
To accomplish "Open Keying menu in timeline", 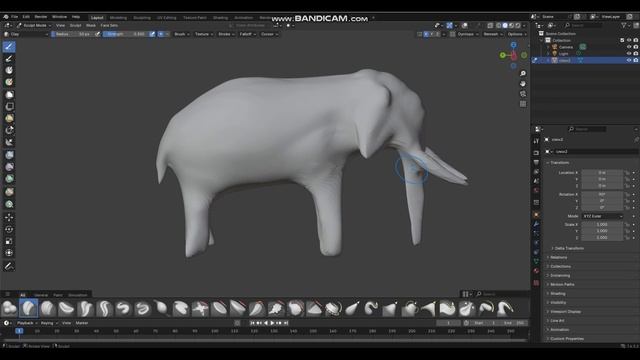I will (49, 323).
